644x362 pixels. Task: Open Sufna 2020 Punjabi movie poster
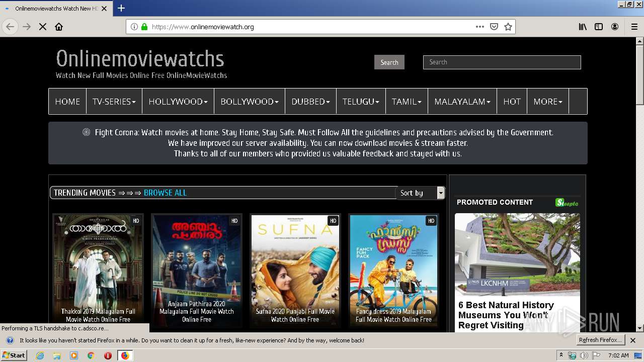(295, 270)
